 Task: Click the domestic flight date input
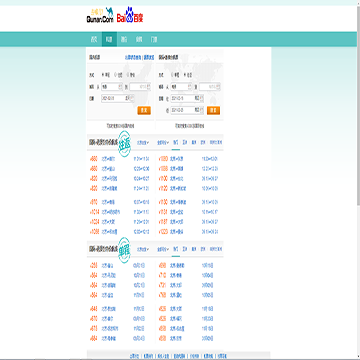pos(118,98)
